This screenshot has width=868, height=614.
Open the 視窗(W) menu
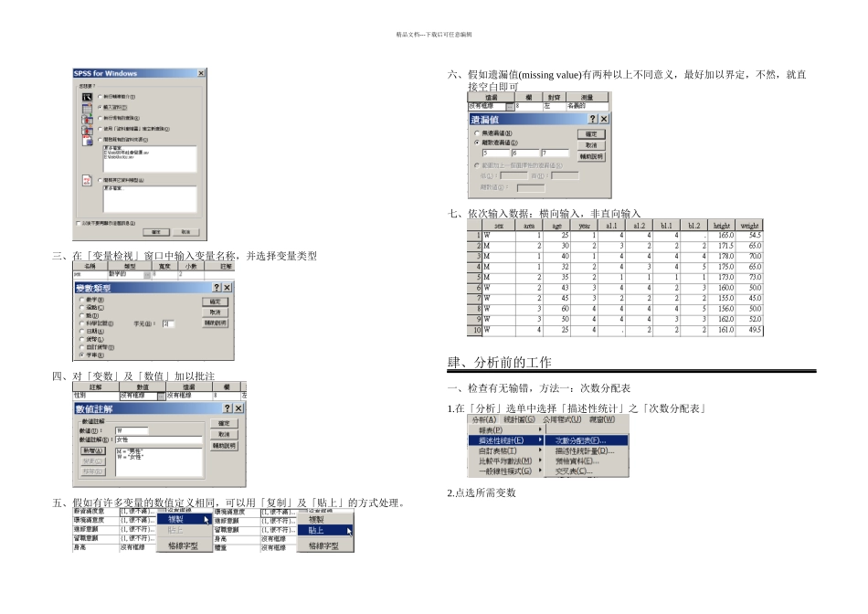602,419
